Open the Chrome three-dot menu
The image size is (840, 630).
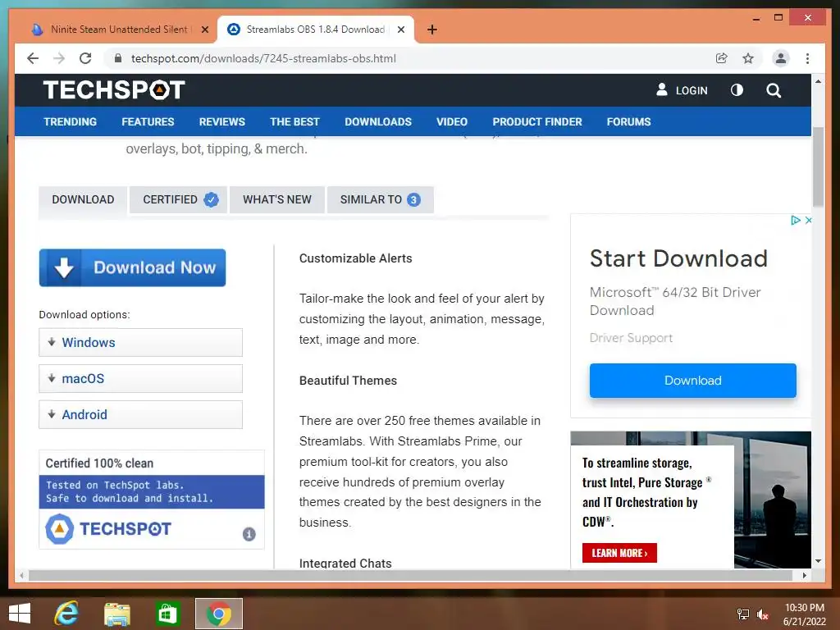(x=807, y=58)
